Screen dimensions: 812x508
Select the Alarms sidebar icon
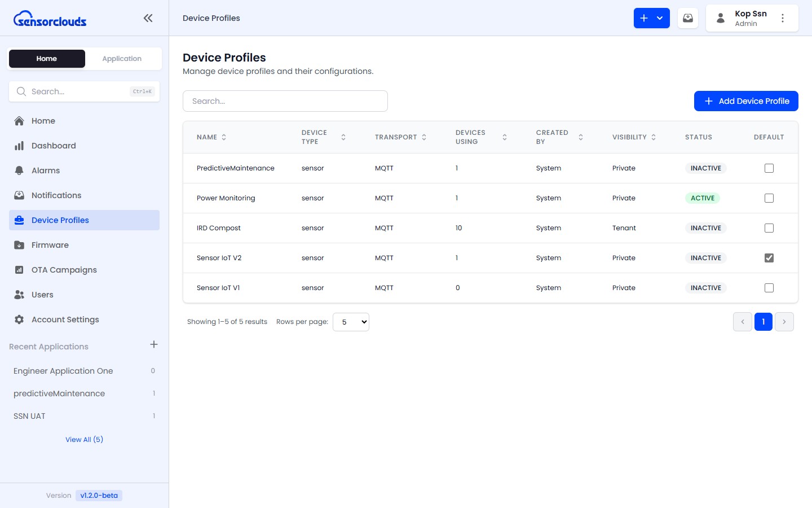(19, 170)
